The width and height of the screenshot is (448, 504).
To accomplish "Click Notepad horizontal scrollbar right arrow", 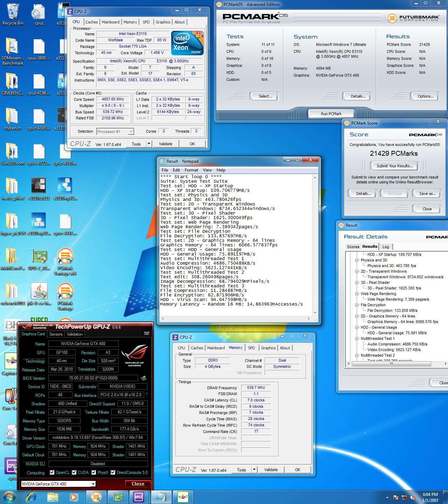I will pyautogui.click(x=309, y=319).
